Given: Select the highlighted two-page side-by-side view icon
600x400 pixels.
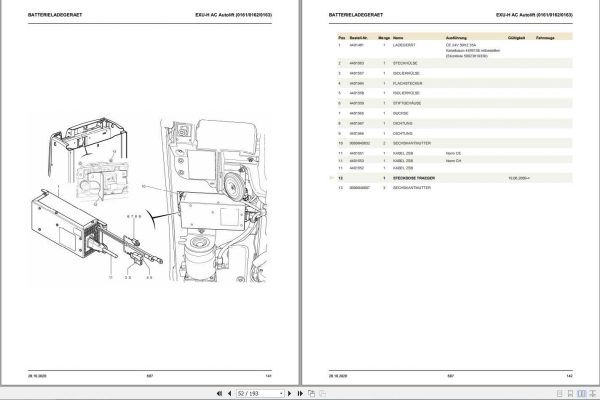Looking at the screenshot, I should coord(582,393).
